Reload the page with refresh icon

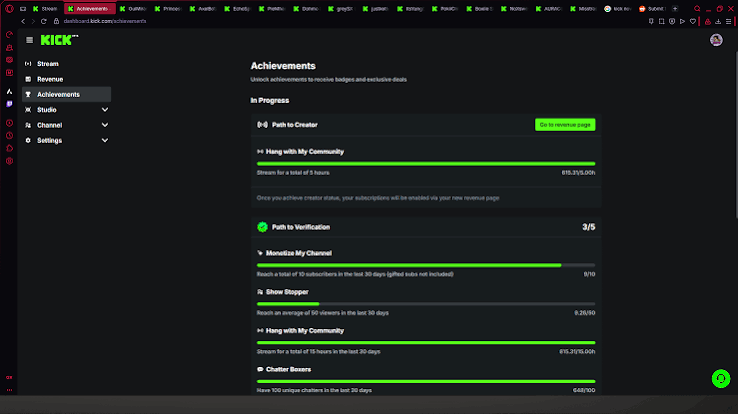click(x=43, y=21)
